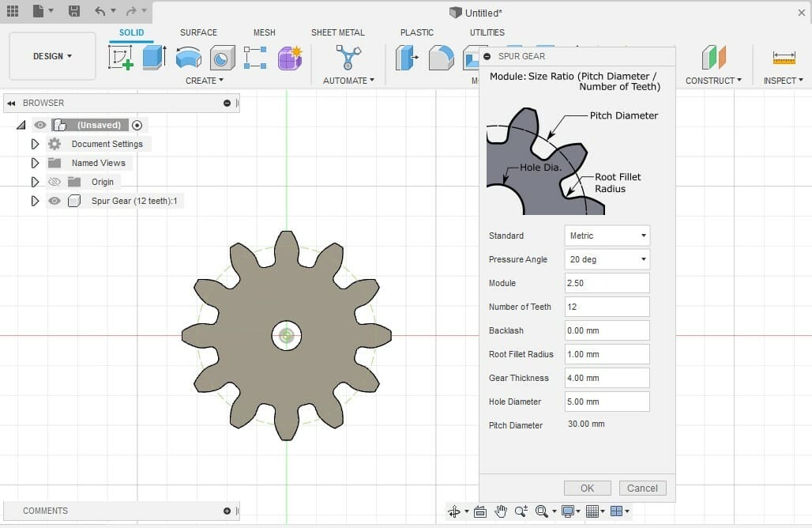This screenshot has width=812, height=528.
Task: Click the Create Form icon
Action: (290, 57)
